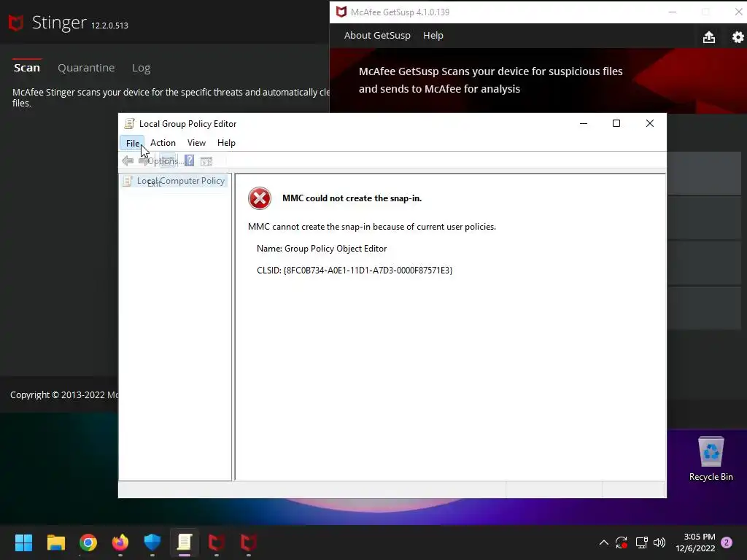Minimize the Local Group Policy Editor window

(584, 123)
